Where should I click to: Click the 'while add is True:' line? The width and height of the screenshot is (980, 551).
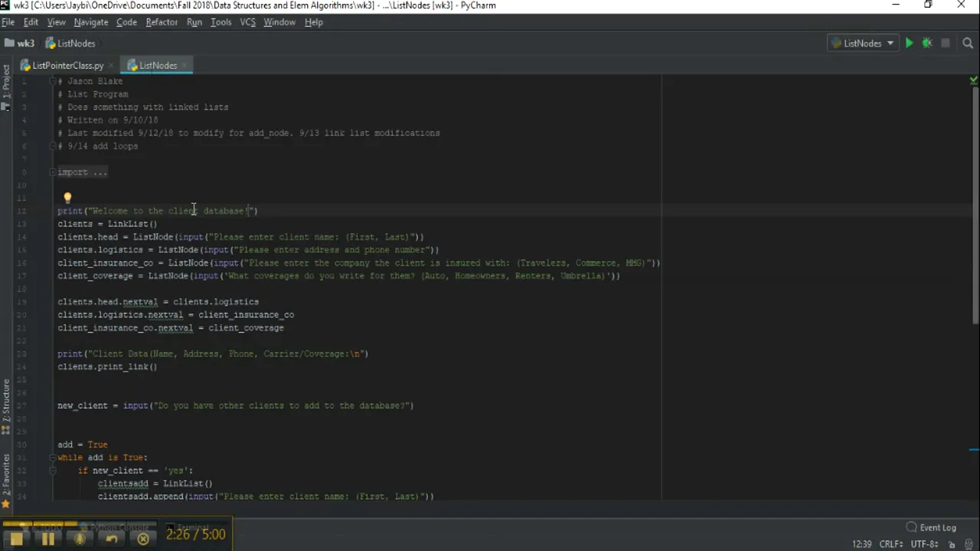coord(103,458)
